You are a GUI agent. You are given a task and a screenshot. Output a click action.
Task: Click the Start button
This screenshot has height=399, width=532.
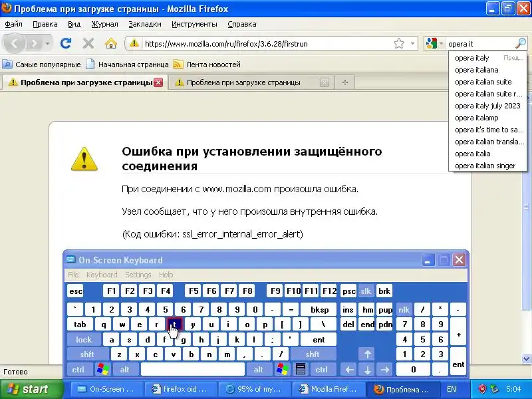tap(31, 389)
